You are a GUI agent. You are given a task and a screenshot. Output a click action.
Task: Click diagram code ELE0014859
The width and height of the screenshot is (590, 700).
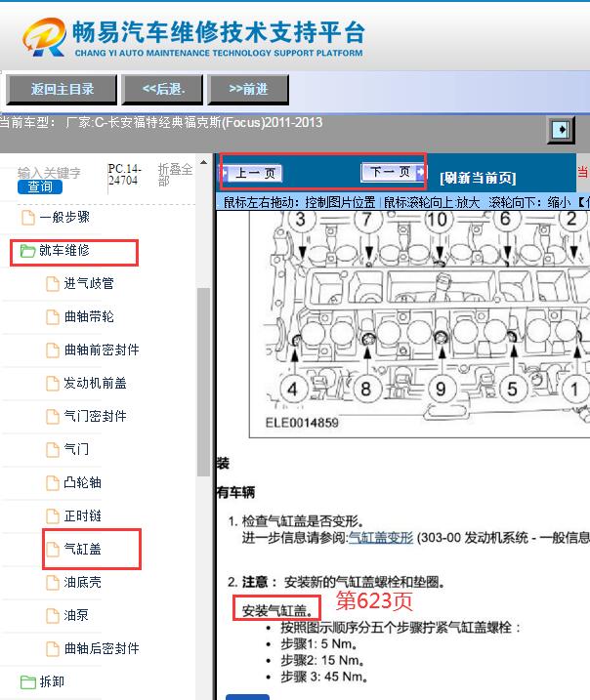[x=302, y=423]
